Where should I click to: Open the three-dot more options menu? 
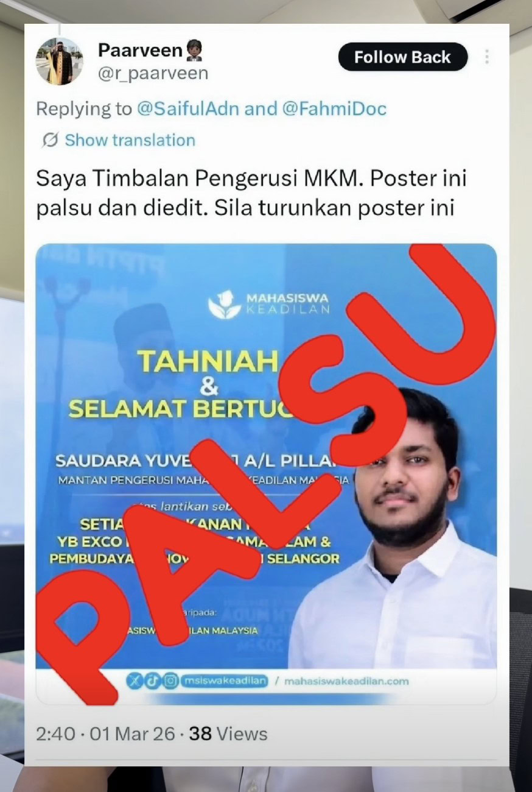pyautogui.click(x=487, y=57)
